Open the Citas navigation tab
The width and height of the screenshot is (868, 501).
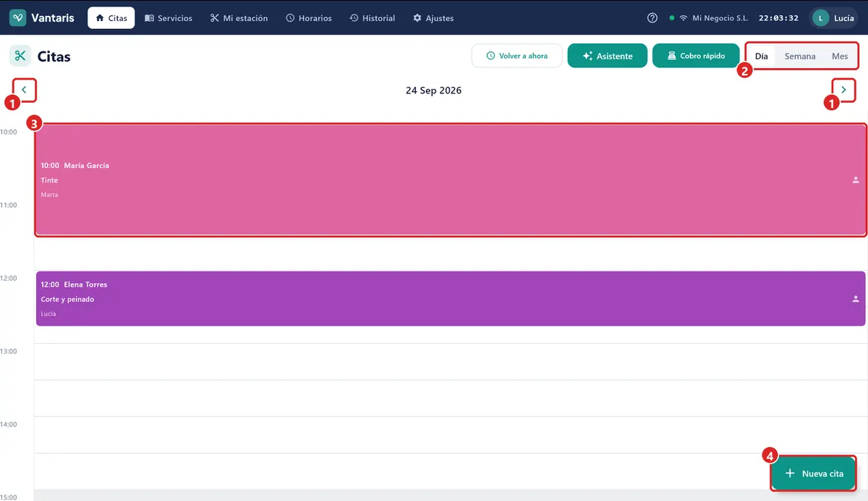pyautogui.click(x=111, y=18)
